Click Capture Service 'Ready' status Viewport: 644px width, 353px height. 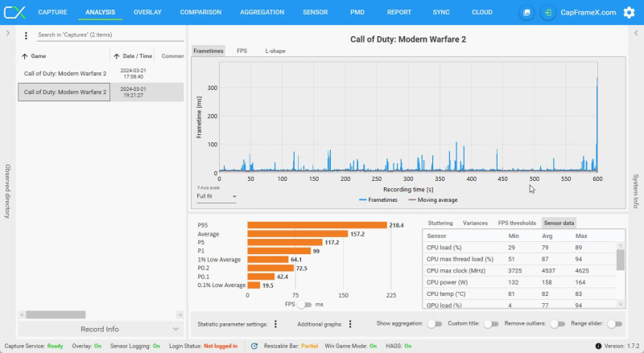point(55,346)
